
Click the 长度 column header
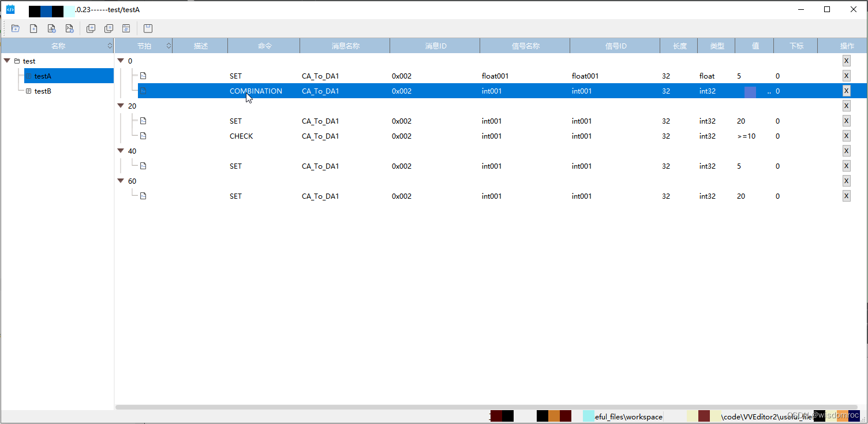click(679, 46)
